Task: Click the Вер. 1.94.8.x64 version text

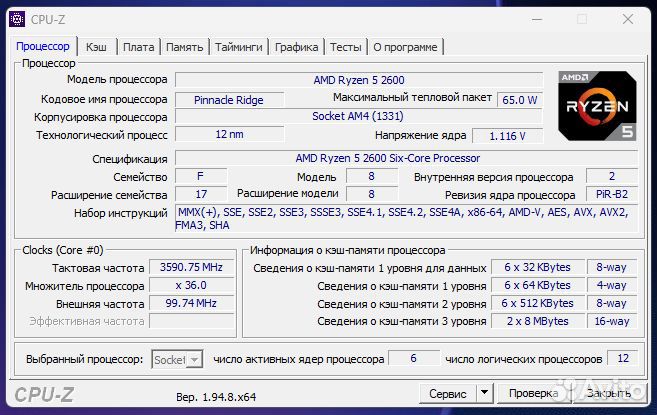Action: coord(216,397)
